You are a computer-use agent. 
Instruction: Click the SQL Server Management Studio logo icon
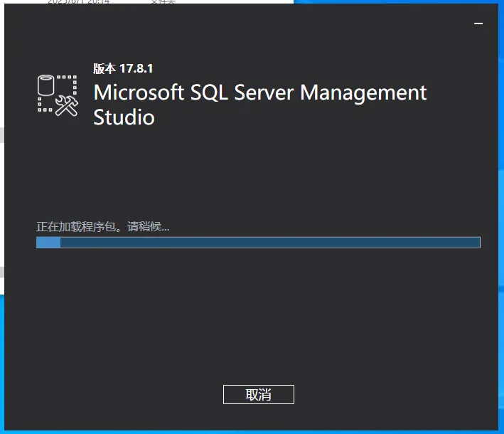coord(57,95)
